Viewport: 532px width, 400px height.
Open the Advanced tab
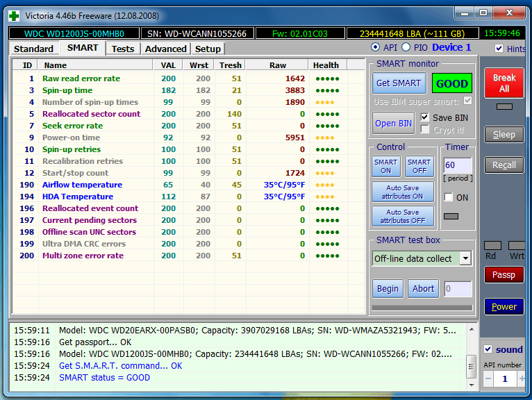[x=165, y=49]
